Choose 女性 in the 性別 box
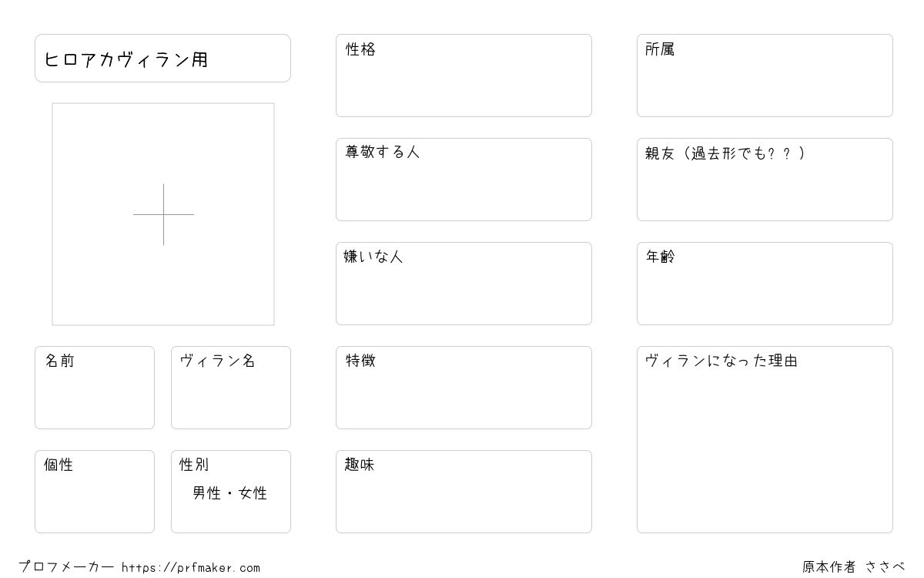 pyautogui.click(x=253, y=493)
